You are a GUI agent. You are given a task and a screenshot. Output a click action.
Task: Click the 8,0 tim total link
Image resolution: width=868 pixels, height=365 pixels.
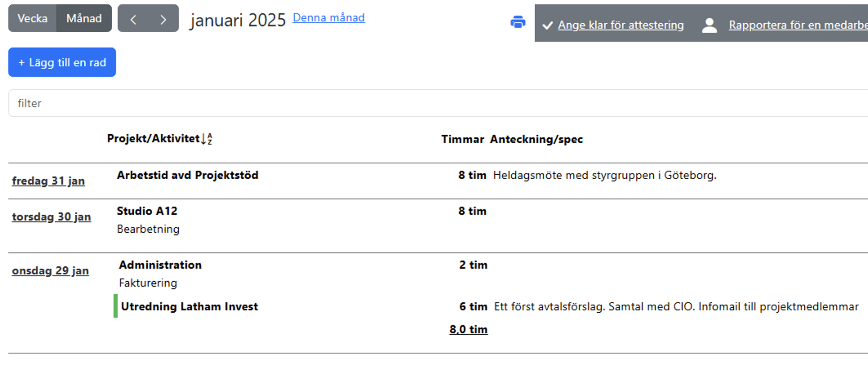click(x=468, y=329)
